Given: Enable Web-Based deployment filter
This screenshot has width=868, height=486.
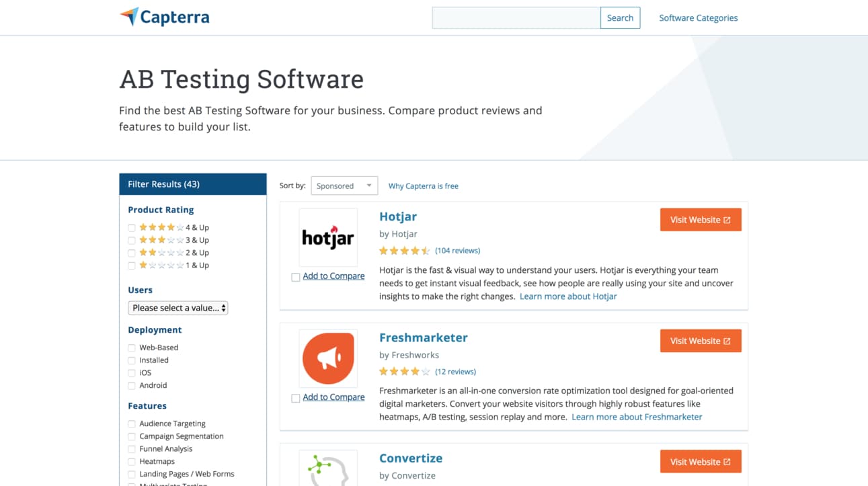Looking at the screenshot, I should tap(132, 348).
